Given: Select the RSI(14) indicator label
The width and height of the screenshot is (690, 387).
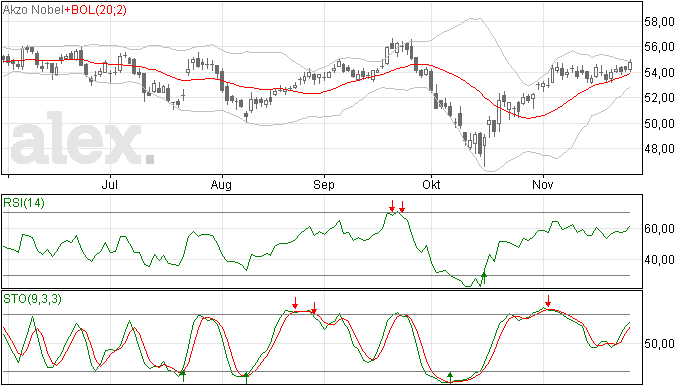Looking at the screenshot, I should point(24,203).
